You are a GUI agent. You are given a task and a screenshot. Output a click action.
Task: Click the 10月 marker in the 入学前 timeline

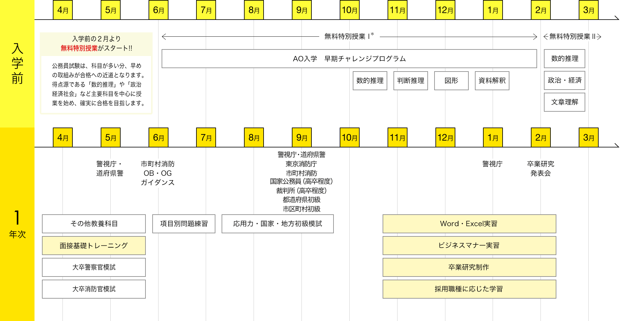(350, 10)
